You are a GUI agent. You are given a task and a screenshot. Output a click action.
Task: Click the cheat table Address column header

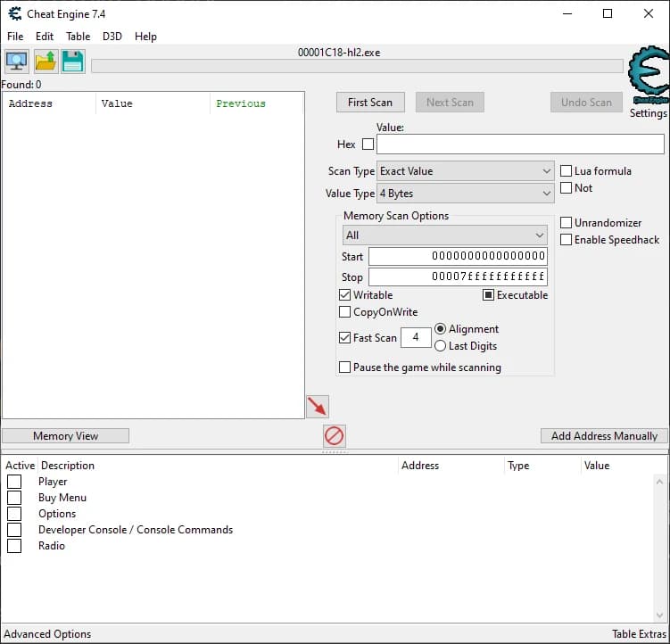(451, 466)
